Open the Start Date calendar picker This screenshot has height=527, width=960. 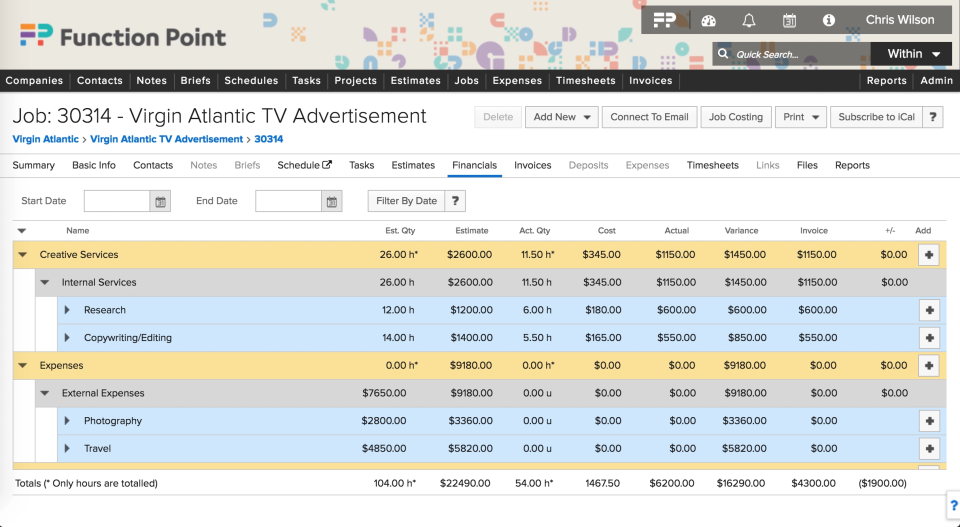coord(160,201)
